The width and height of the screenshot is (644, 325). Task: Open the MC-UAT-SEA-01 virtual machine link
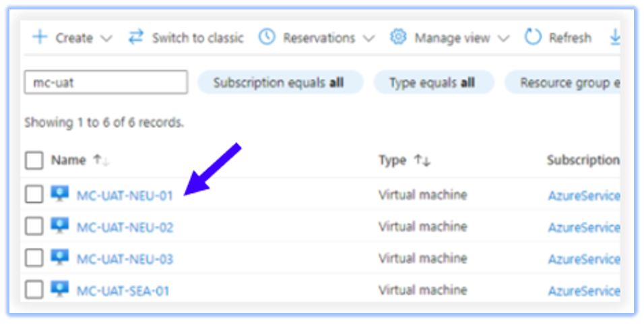coord(123,291)
